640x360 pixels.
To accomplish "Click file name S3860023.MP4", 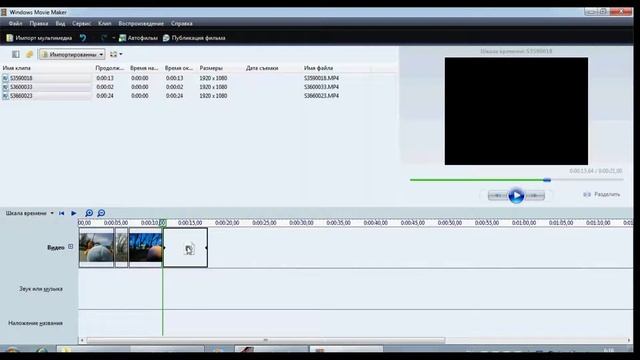I will [321, 96].
